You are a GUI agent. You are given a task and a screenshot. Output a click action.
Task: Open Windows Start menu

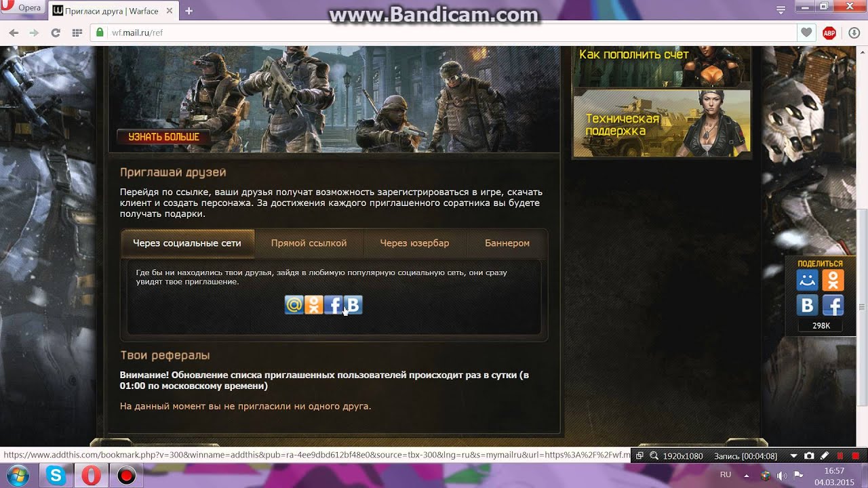click(x=18, y=476)
